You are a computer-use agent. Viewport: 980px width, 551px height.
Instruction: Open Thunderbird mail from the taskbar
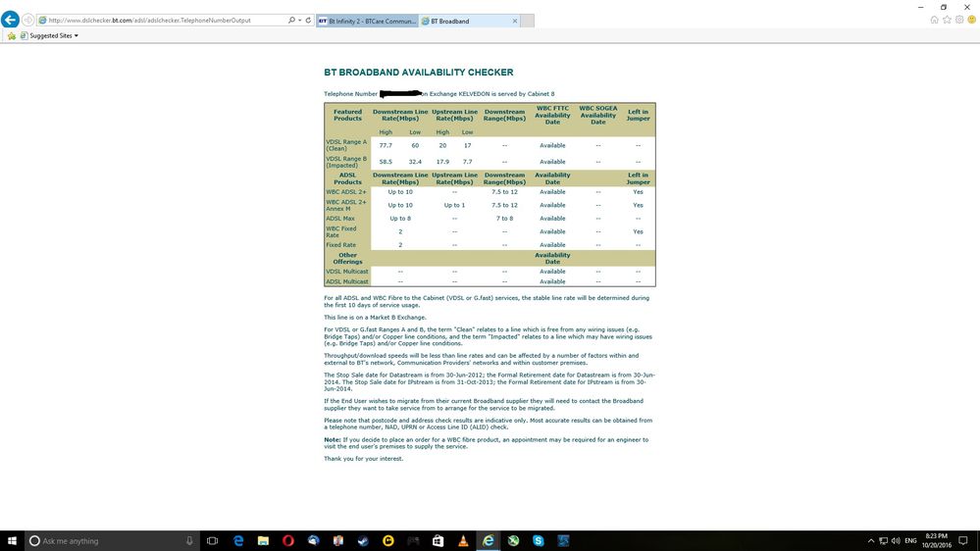click(x=313, y=541)
